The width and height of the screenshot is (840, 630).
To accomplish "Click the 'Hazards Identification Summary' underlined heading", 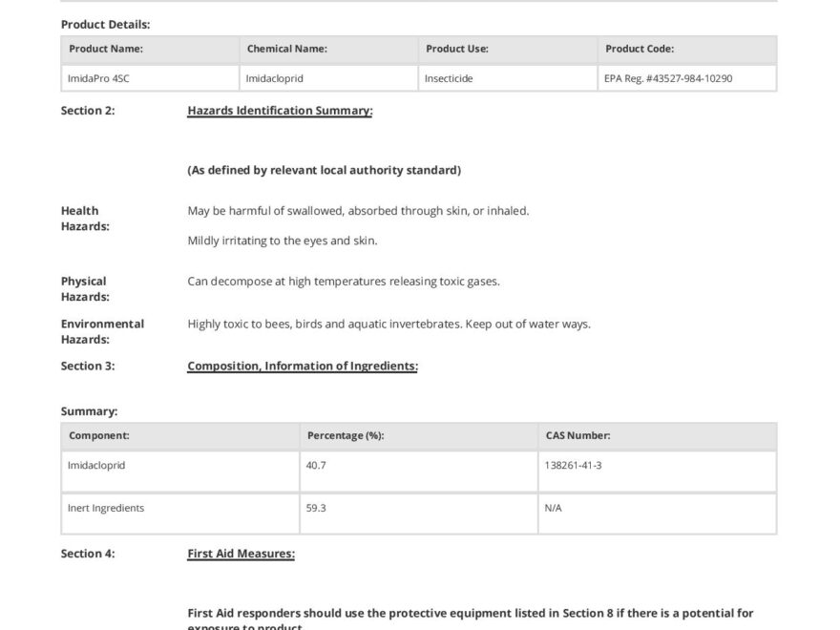I will point(280,111).
